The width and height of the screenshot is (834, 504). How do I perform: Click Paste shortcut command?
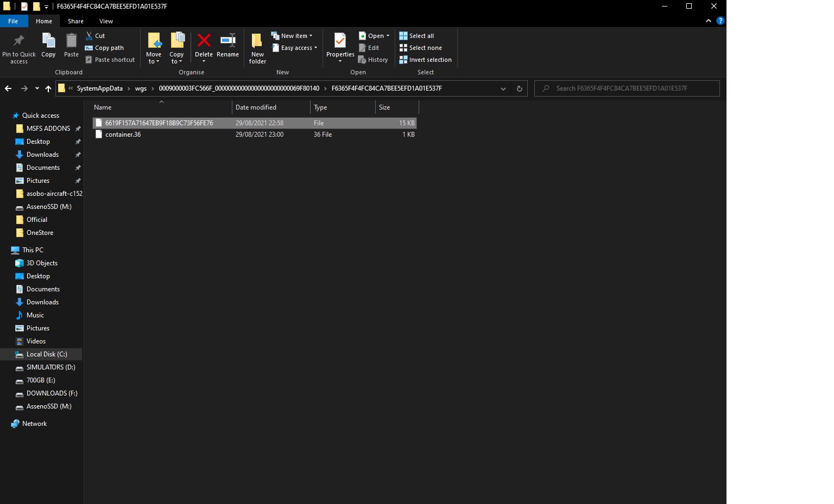[110, 60]
